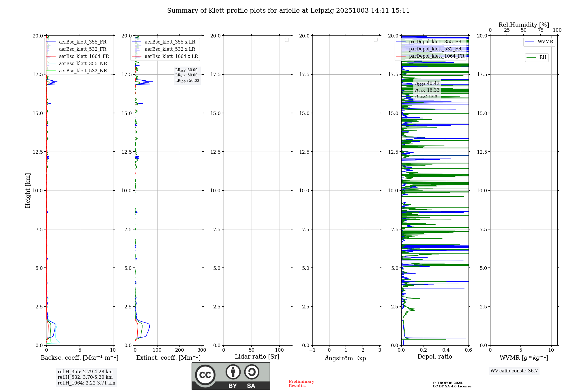The height and width of the screenshot is (392, 577).
Task: Click the Creative Commons CC icon
Action: [x=205, y=375]
